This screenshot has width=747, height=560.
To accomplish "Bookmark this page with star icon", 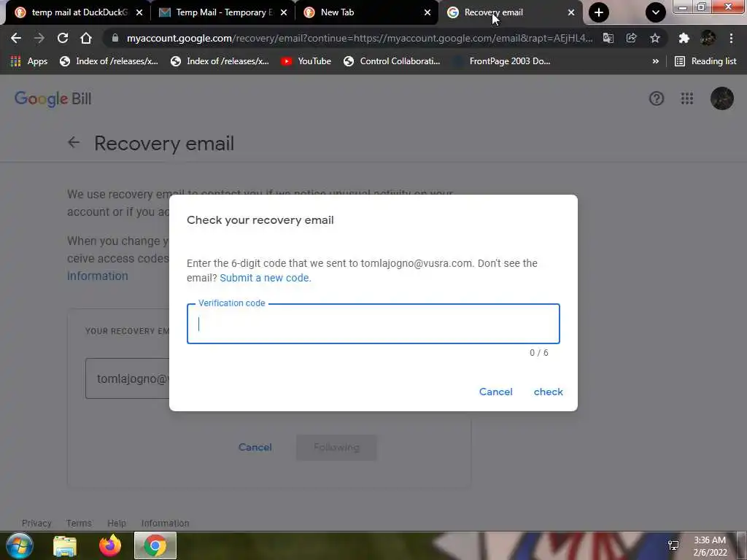I will point(655,38).
